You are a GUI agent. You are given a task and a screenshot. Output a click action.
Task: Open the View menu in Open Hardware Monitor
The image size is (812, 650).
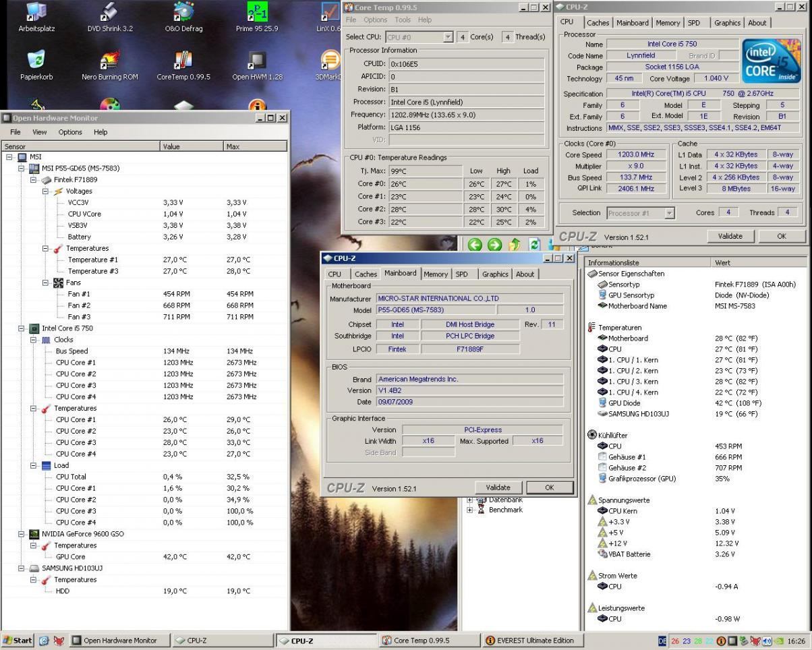pos(40,132)
